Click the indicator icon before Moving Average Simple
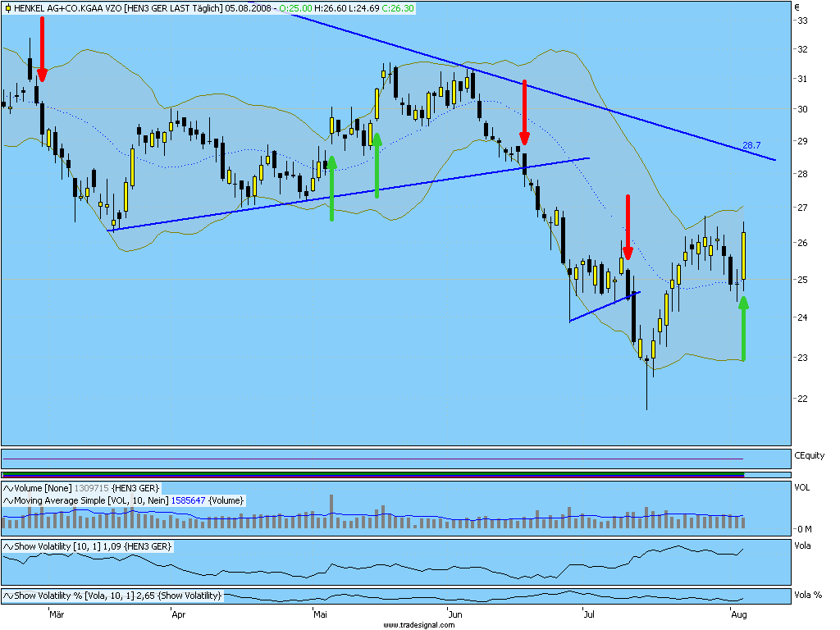Viewport: 840px width, 630px height. coord(8,500)
